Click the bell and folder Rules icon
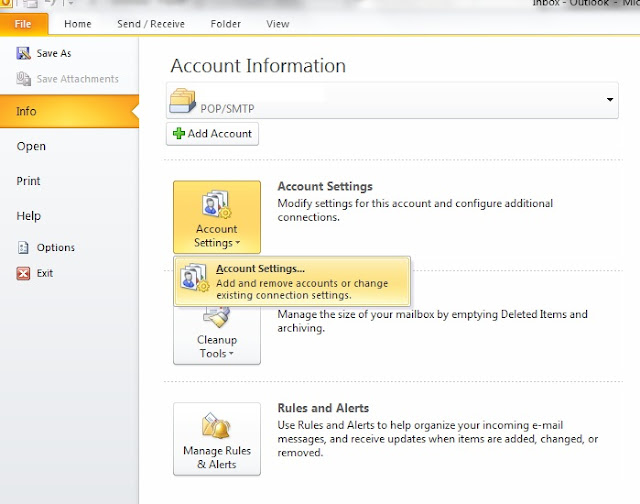The image size is (640, 504). tap(216, 426)
